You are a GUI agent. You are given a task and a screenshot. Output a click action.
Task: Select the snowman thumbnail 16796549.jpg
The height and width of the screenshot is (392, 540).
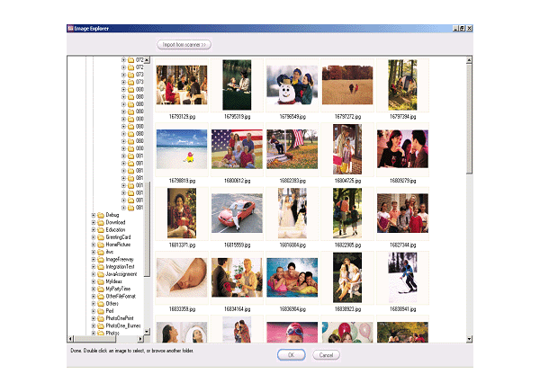pos(292,85)
